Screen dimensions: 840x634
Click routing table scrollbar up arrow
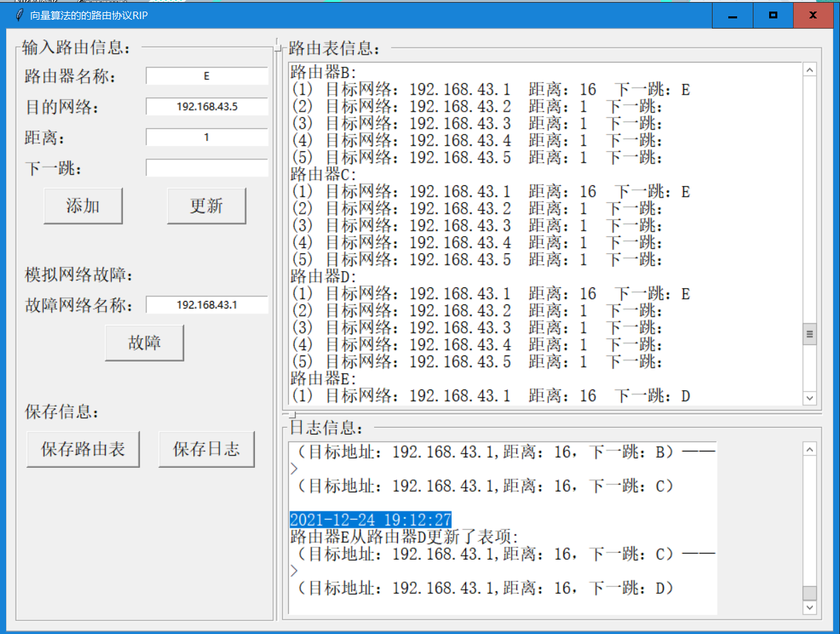[x=809, y=69]
